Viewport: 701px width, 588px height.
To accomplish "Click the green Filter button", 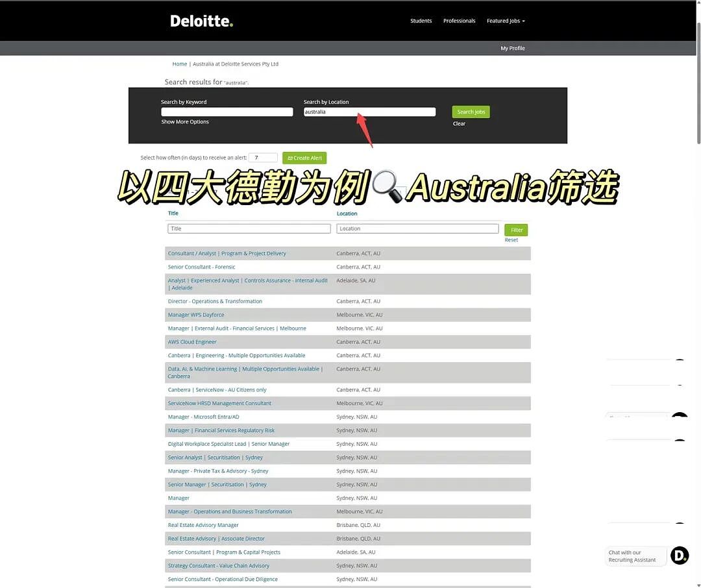I will [x=516, y=230].
